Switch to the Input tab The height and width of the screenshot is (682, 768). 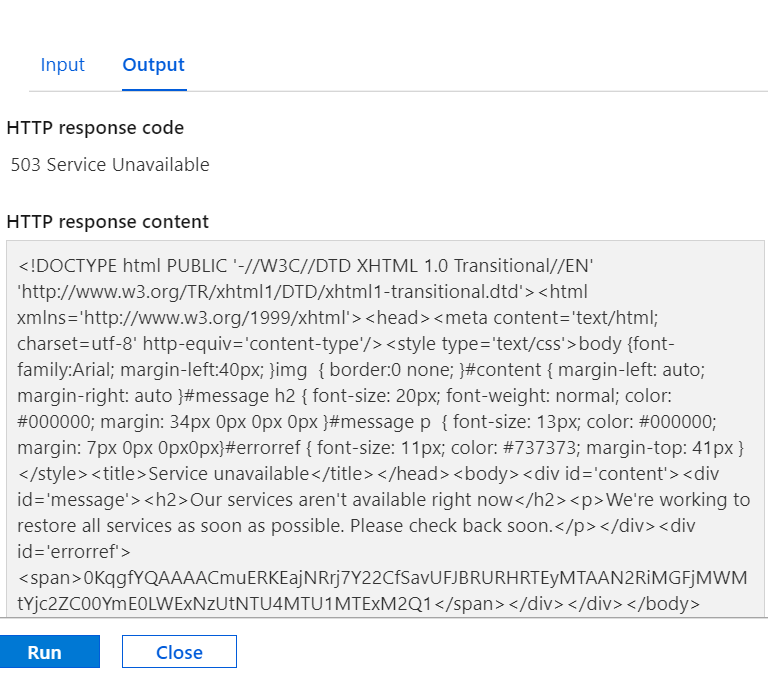tap(63, 65)
